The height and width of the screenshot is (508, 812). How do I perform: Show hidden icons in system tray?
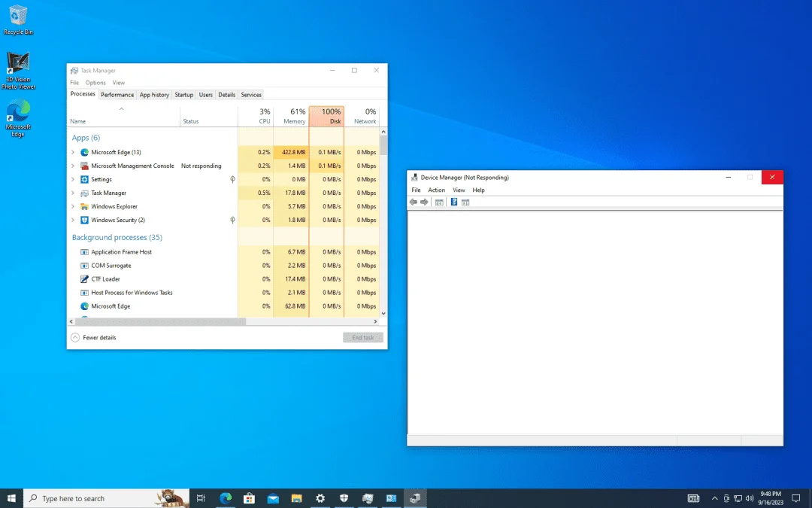715,498
